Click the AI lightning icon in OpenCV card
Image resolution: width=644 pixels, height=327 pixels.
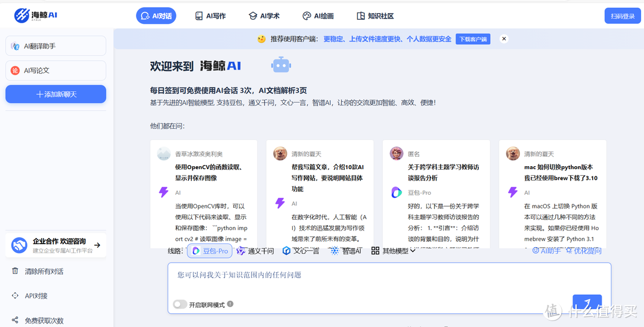[x=163, y=192]
